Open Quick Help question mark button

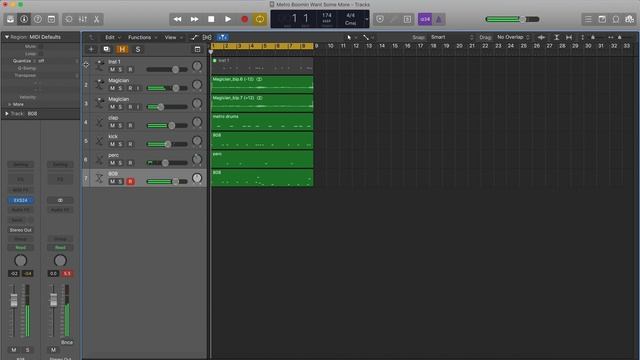tap(38, 19)
